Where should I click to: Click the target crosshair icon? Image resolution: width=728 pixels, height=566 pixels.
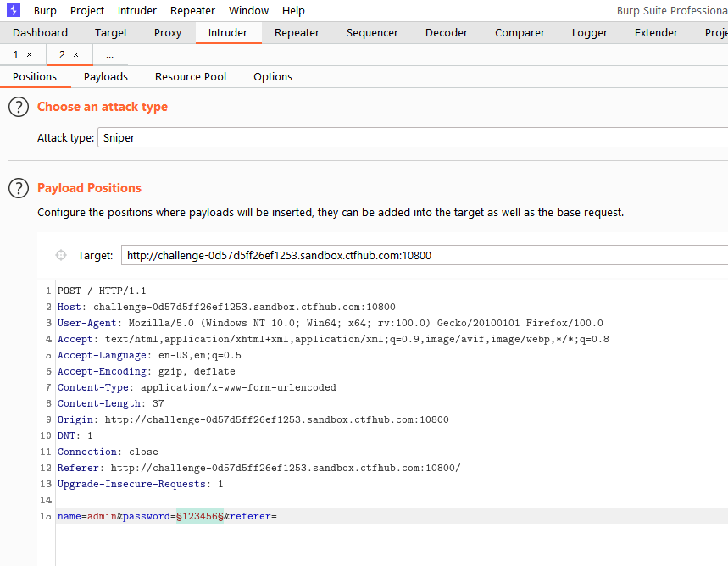click(x=61, y=255)
